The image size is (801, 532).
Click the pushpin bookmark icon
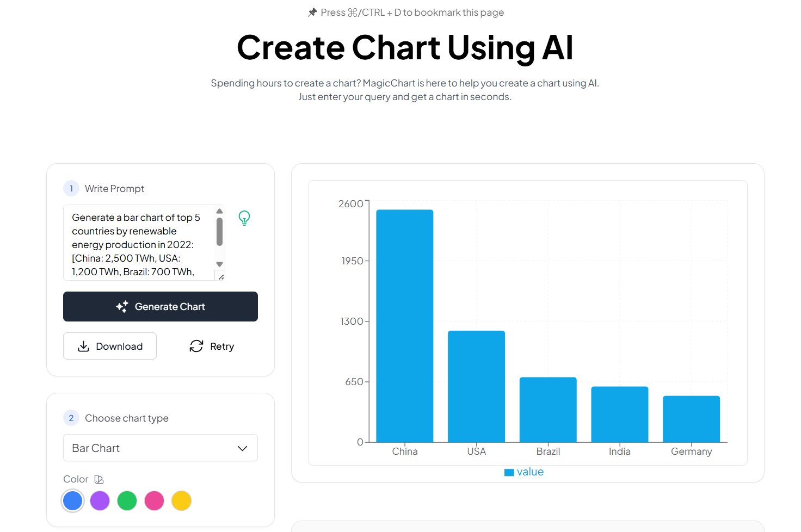tap(312, 13)
